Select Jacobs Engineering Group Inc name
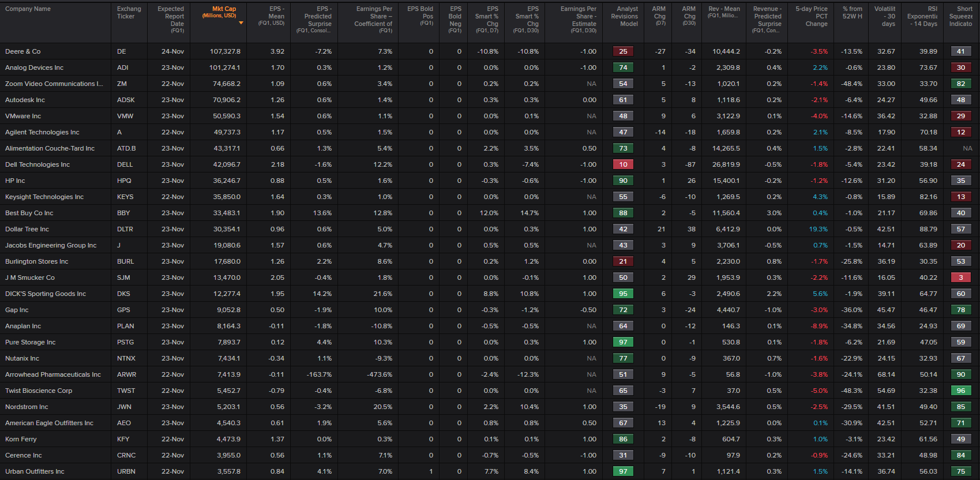 [51, 245]
